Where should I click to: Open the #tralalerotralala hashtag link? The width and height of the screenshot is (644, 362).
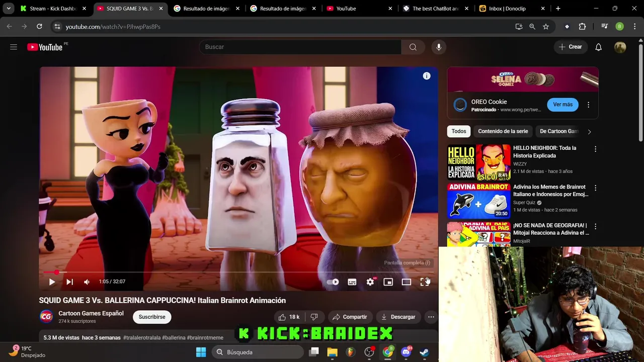click(x=141, y=338)
